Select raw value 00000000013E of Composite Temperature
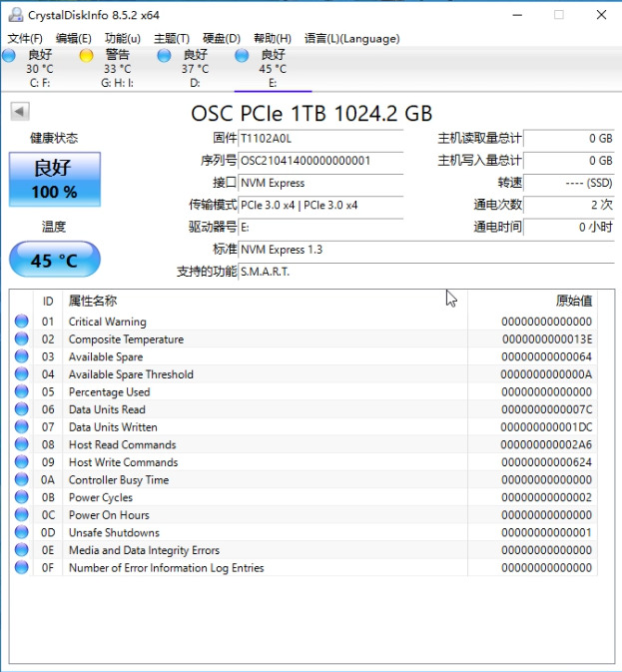The height and width of the screenshot is (672, 622). (547, 339)
